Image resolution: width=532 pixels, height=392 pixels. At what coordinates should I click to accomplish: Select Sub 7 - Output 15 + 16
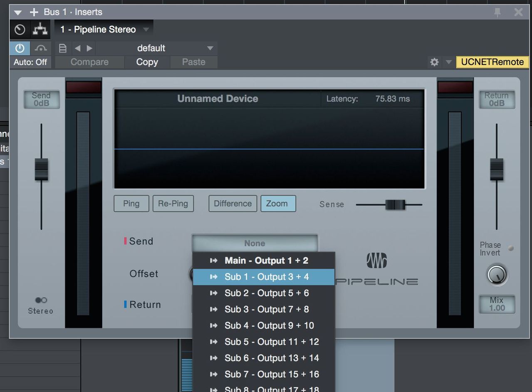(264, 374)
